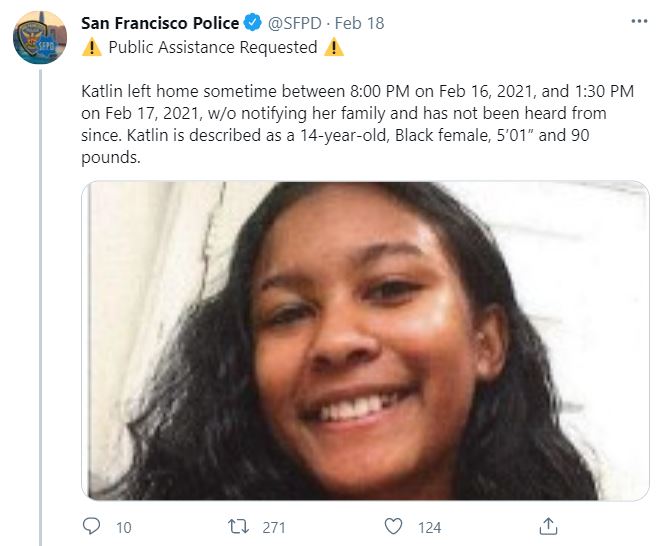Viewport: 660px width, 546px height.
Task: Click the reply speech bubble icon
Action: pyautogui.click(x=91, y=525)
